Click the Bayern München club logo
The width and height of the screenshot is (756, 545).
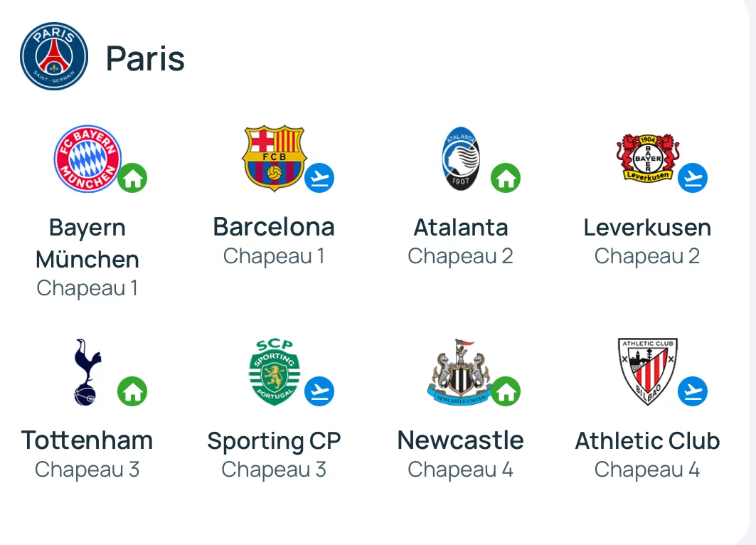[x=87, y=159]
